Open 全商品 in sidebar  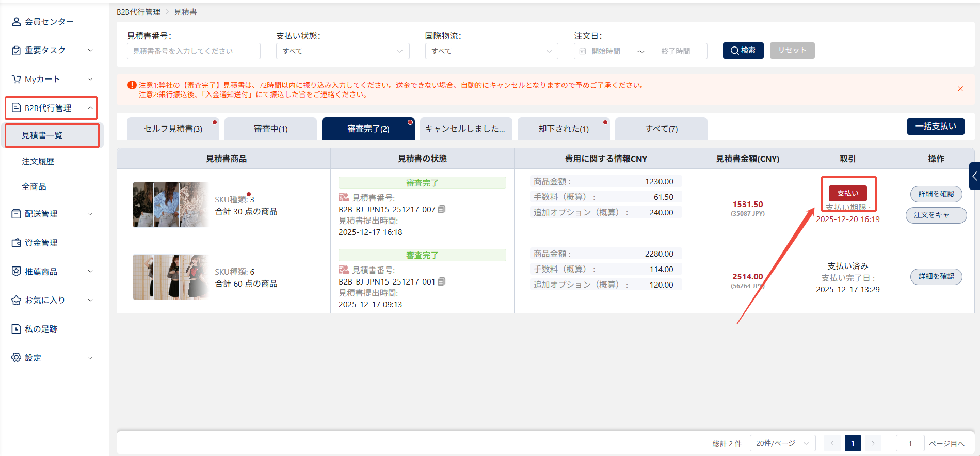pos(34,186)
